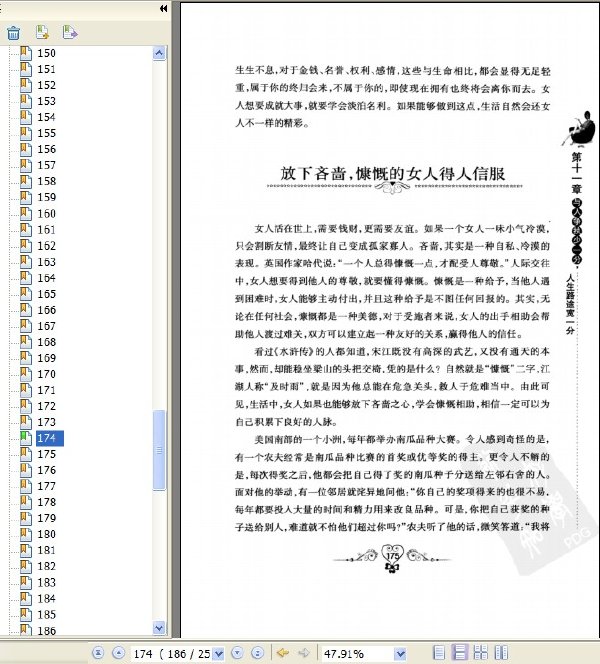Select bookmark 153
The width and height of the screenshot is (600, 664).
tap(46, 101)
